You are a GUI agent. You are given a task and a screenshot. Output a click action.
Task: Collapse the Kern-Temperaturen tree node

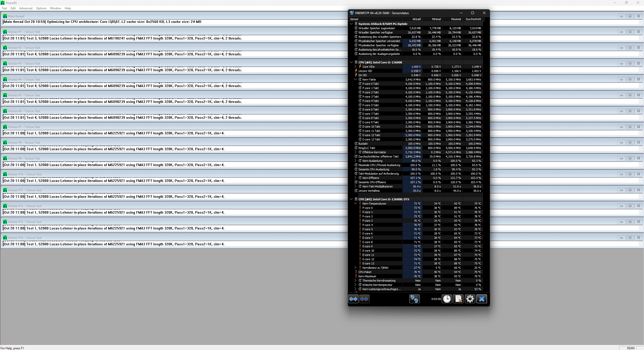click(355, 204)
